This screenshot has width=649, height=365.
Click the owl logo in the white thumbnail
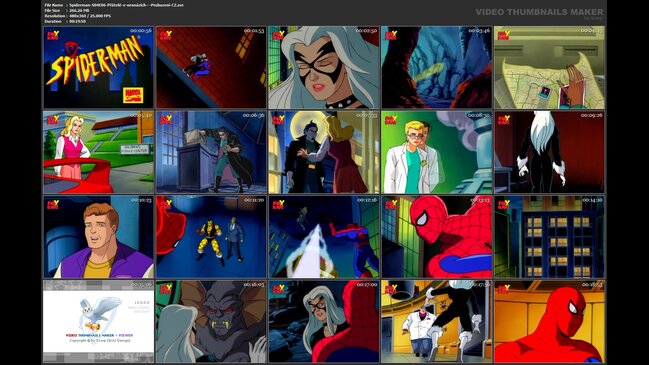(99, 314)
